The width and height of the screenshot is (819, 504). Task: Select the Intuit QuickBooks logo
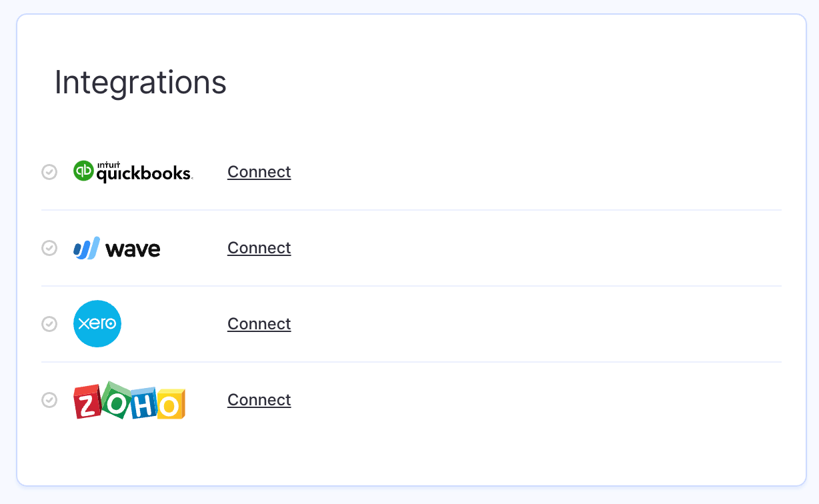tap(132, 171)
